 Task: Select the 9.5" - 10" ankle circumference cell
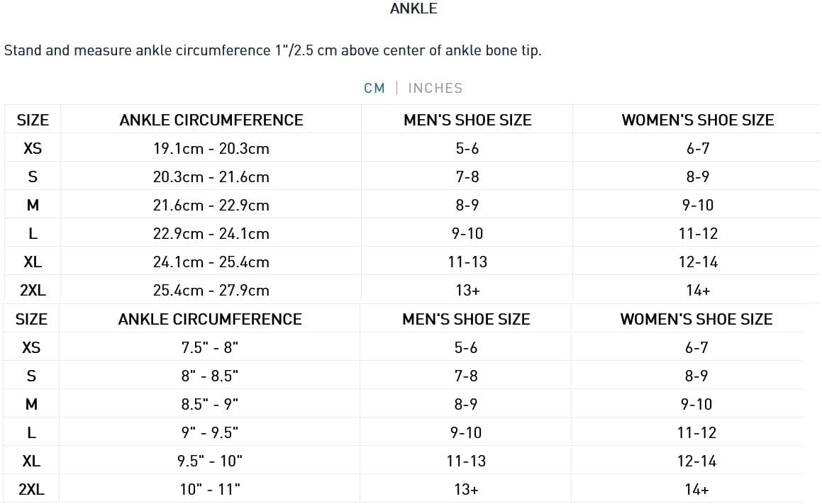209,461
